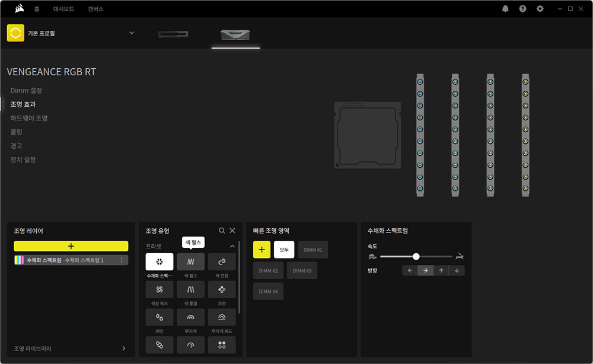Click top LED of fourth DIMM stick
The width and height of the screenshot is (593, 364).
(525, 82)
